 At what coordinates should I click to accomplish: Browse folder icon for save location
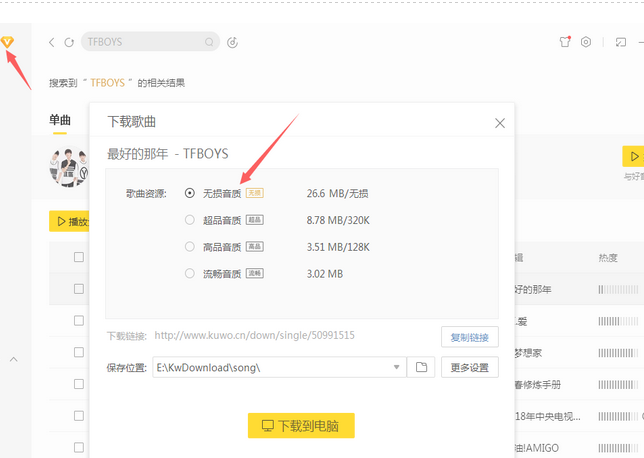pyautogui.click(x=421, y=367)
